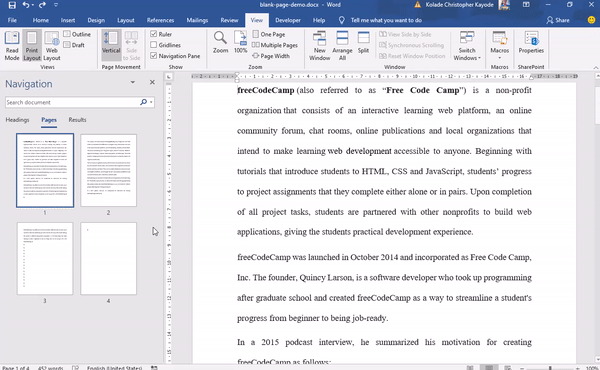Open the File tab
Screen dimensions: 600x370
pyautogui.click(x=12, y=20)
